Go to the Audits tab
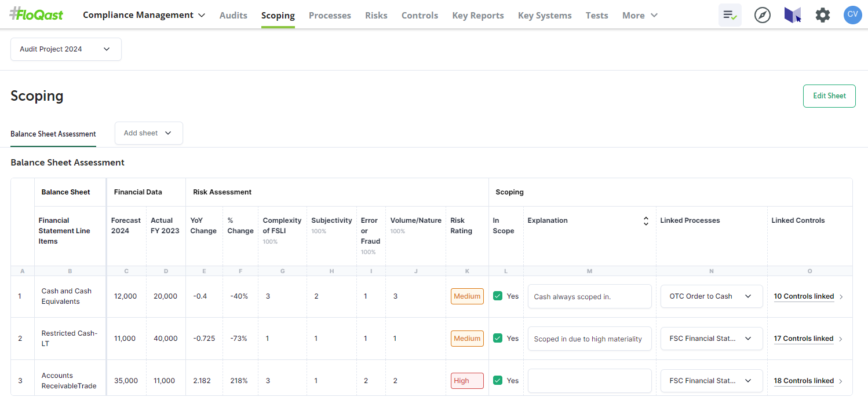Viewport: 868px width, 397px height. tap(234, 16)
